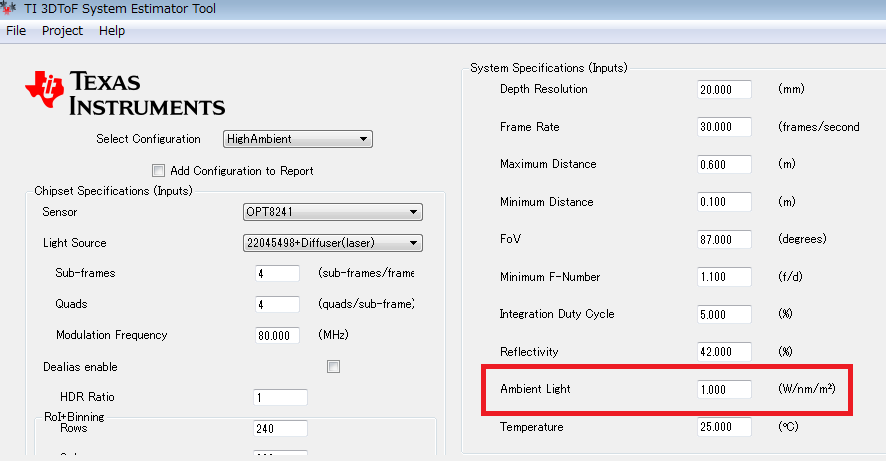Viewport: 889px width, 462px height.
Task: Click the Integration Duty Cycle label
Action: (557, 314)
